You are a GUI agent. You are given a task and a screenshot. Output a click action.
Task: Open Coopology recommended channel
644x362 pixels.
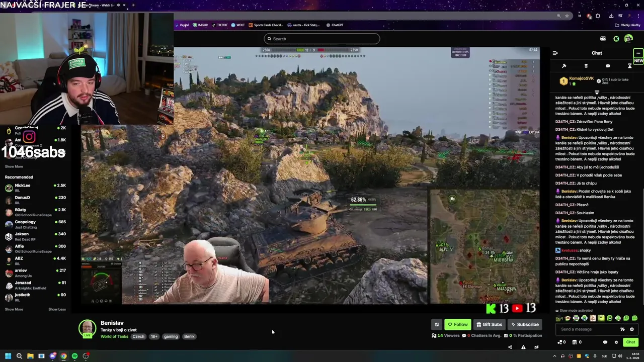pyautogui.click(x=35, y=224)
